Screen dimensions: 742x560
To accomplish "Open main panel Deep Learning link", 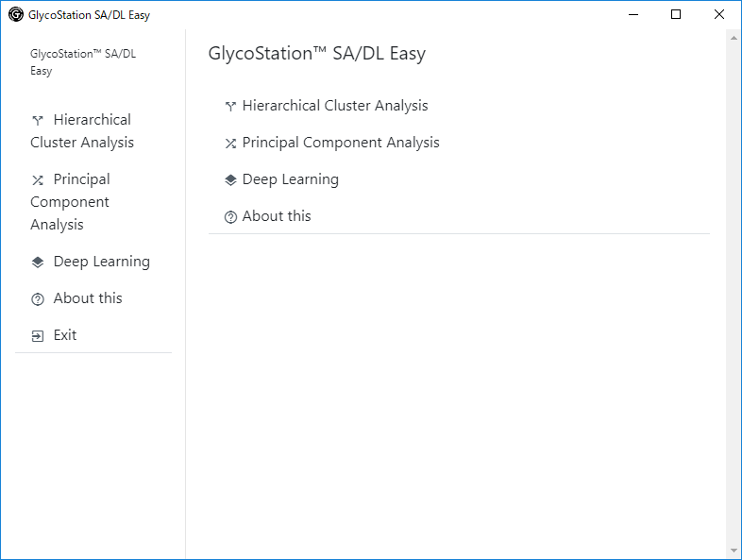I will tap(281, 179).
